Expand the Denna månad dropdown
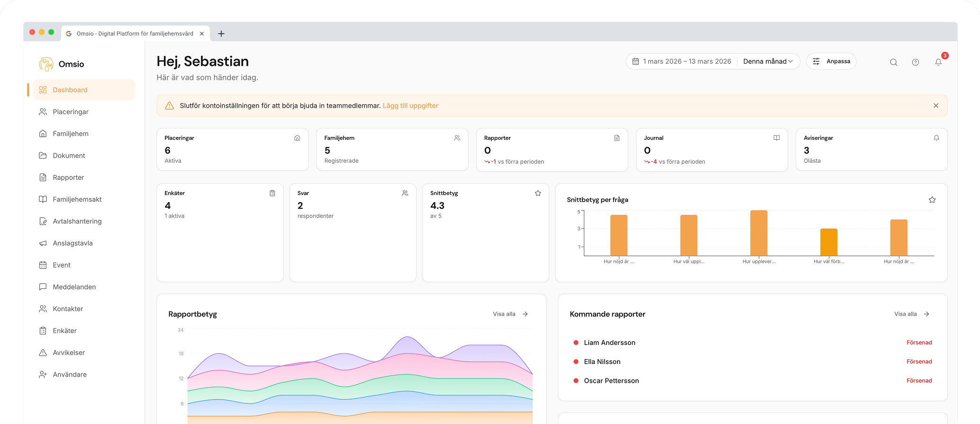 click(768, 62)
